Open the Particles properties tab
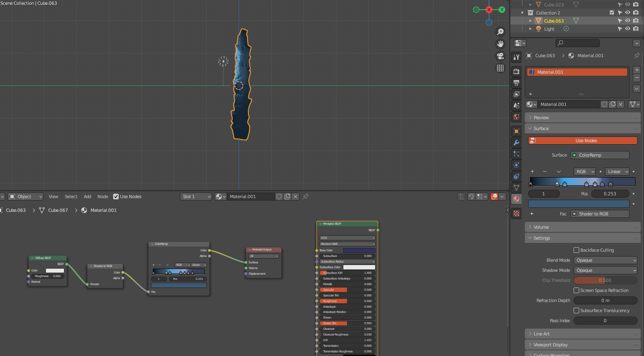This screenshot has width=644, height=356. [x=516, y=154]
